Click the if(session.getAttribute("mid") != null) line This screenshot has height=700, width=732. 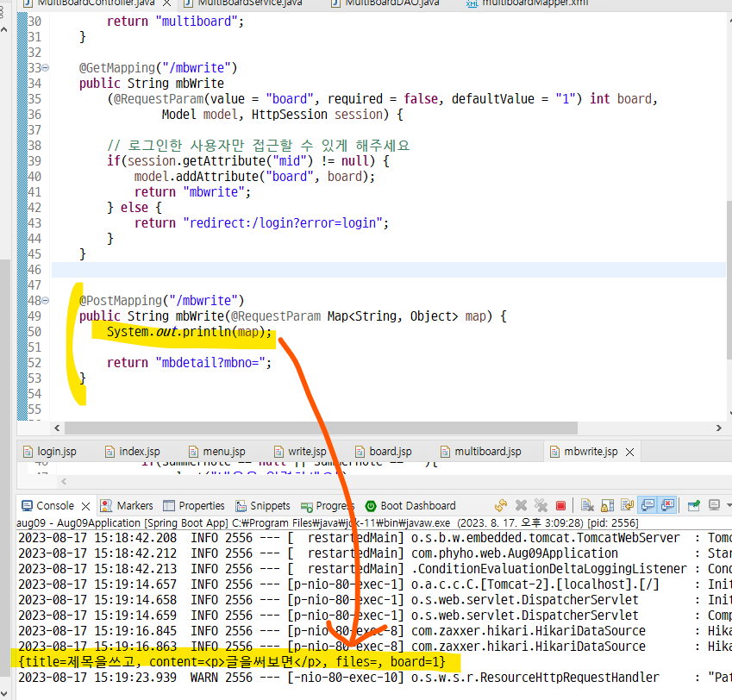248,161
